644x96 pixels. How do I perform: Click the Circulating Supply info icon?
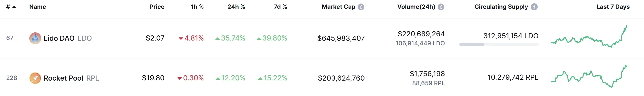point(534,7)
